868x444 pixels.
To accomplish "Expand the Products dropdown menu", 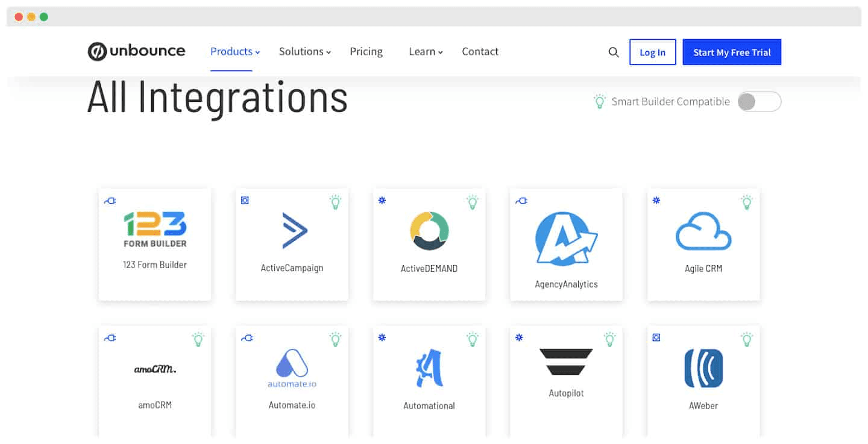I will (235, 52).
